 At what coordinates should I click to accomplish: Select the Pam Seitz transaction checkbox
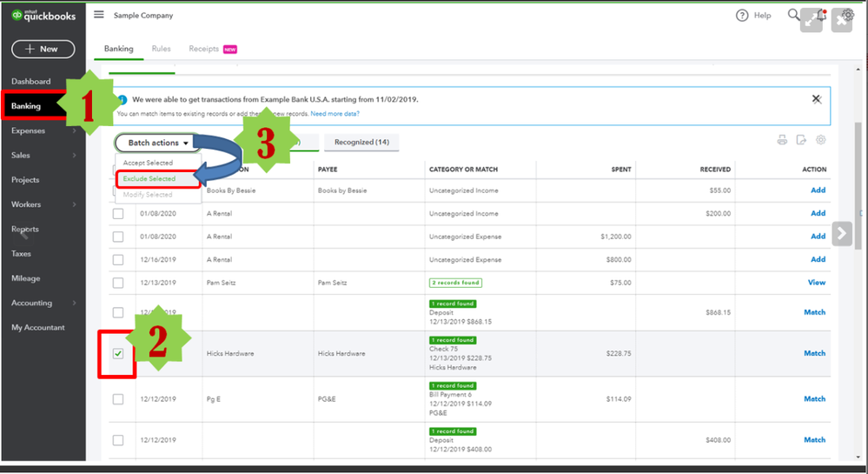click(118, 283)
